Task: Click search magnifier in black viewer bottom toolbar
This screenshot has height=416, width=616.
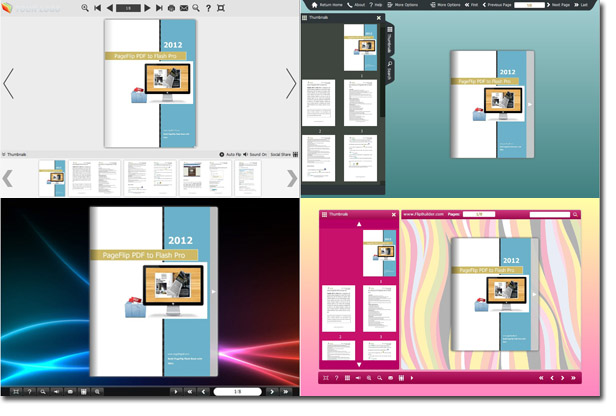Action: pyautogui.click(x=43, y=391)
